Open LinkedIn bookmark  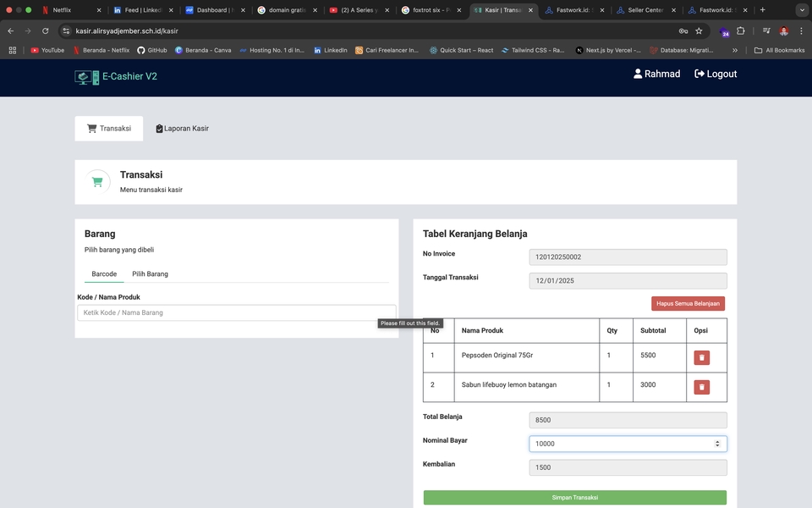tap(331, 50)
